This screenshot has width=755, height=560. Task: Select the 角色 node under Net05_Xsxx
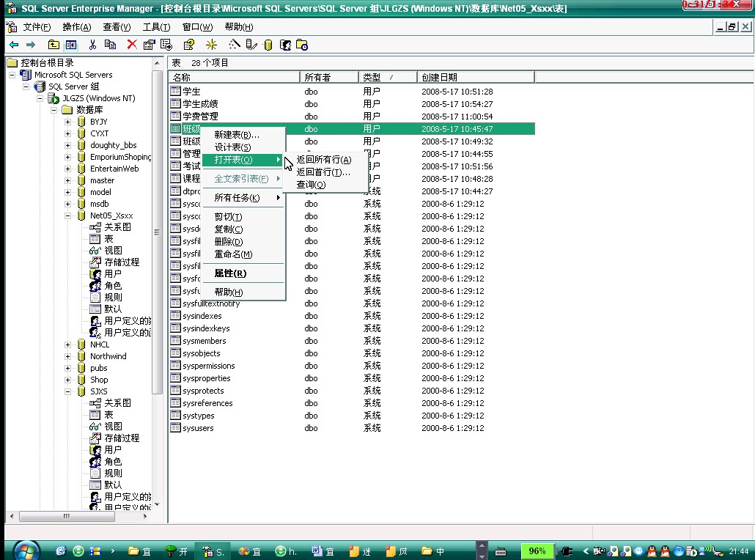[x=113, y=286]
